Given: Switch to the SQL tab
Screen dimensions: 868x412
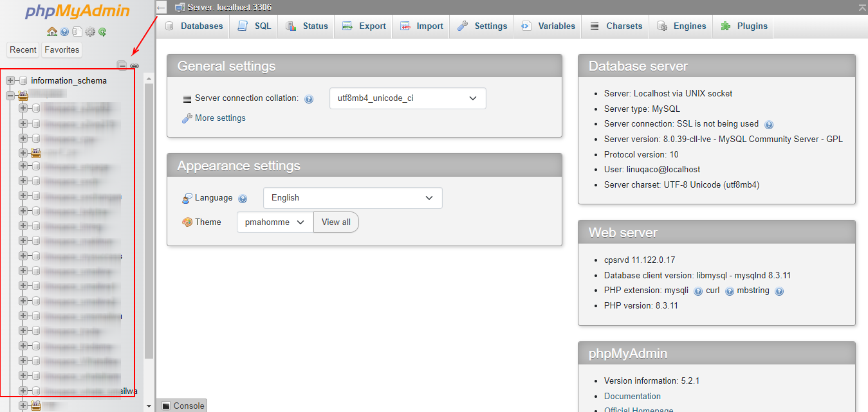Looking at the screenshot, I should [254, 26].
